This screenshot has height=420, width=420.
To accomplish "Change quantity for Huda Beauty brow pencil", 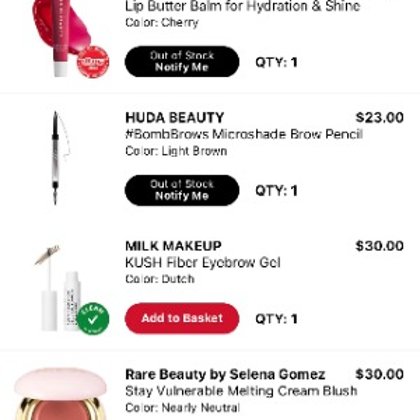I will pos(276,191).
